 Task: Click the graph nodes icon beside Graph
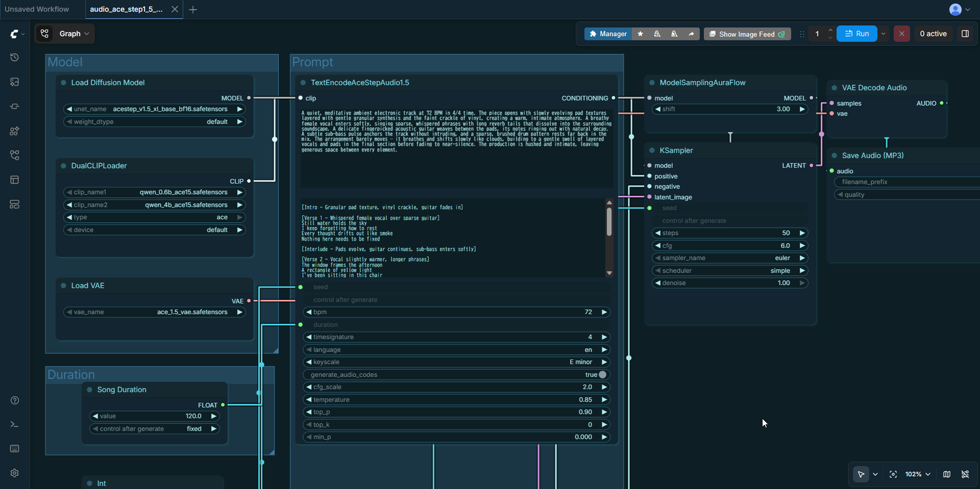pyautogui.click(x=45, y=34)
